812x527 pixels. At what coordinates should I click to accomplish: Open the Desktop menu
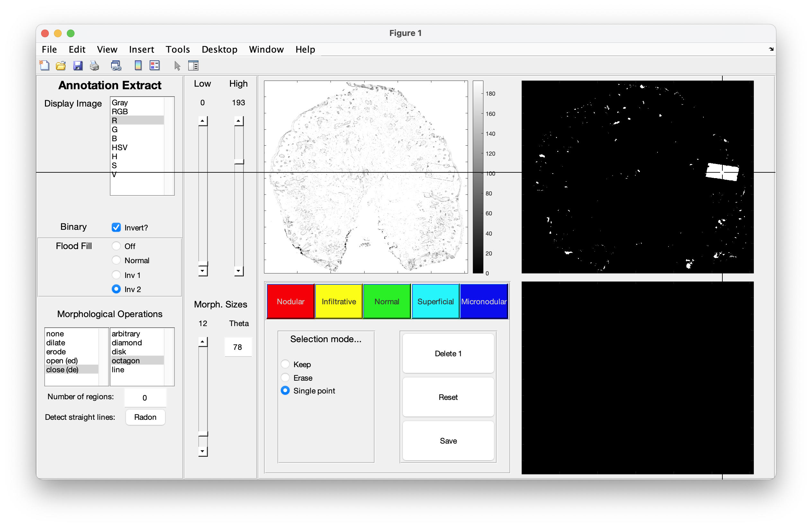219,49
